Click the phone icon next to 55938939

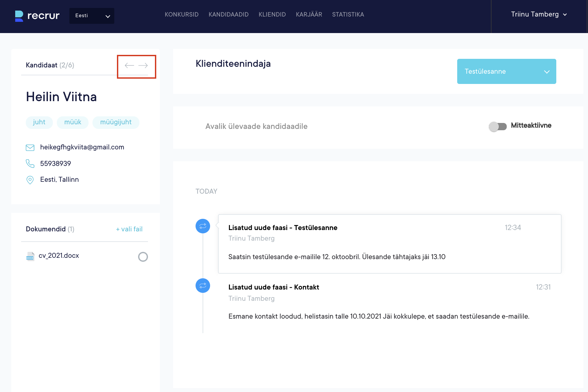pos(30,164)
